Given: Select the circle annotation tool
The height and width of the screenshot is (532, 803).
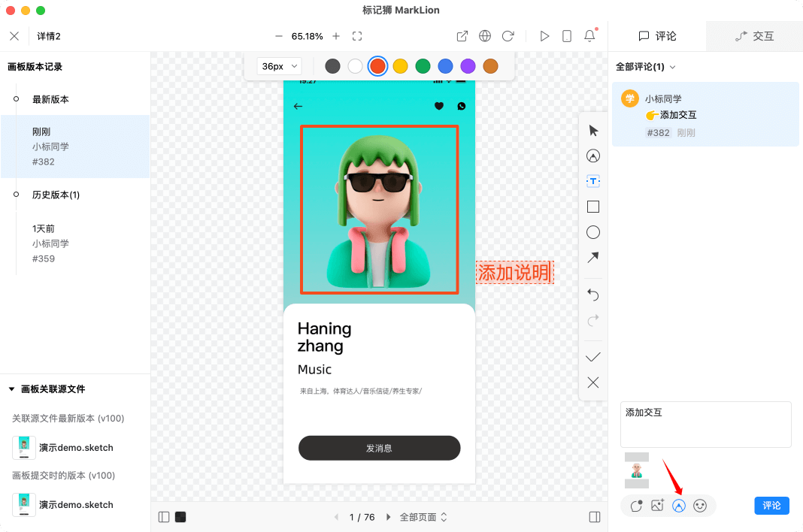Looking at the screenshot, I should pos(592,231).
